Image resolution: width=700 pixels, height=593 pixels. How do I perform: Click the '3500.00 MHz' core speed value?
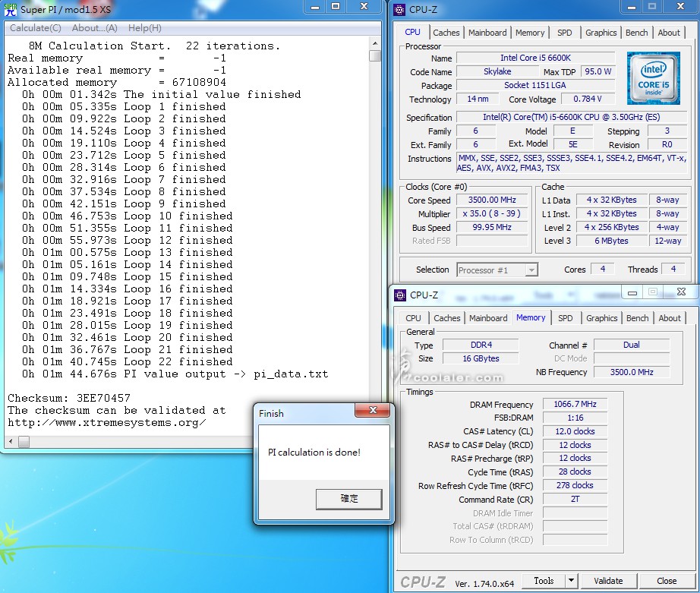[x=492, y=200]
